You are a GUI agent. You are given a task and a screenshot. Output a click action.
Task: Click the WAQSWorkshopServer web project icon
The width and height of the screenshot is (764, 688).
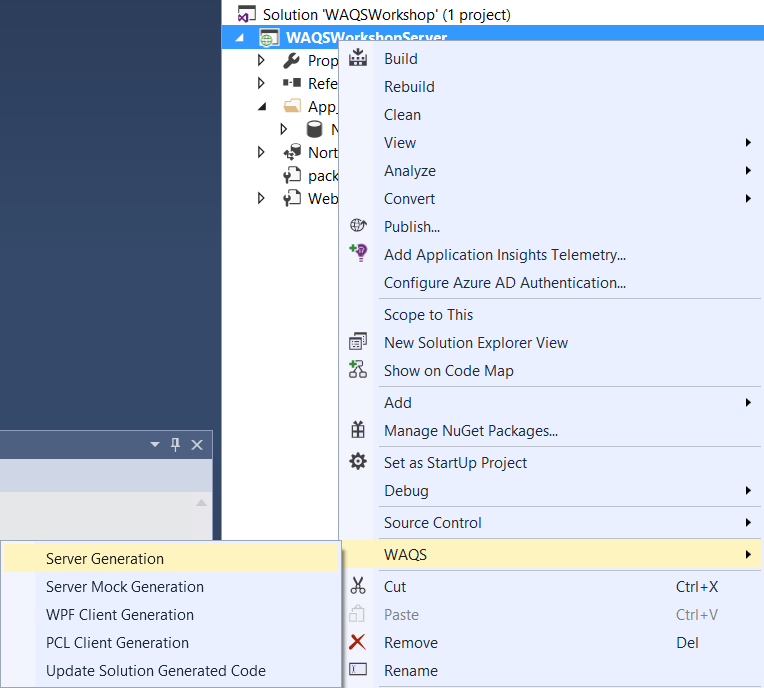click(269, 38)
